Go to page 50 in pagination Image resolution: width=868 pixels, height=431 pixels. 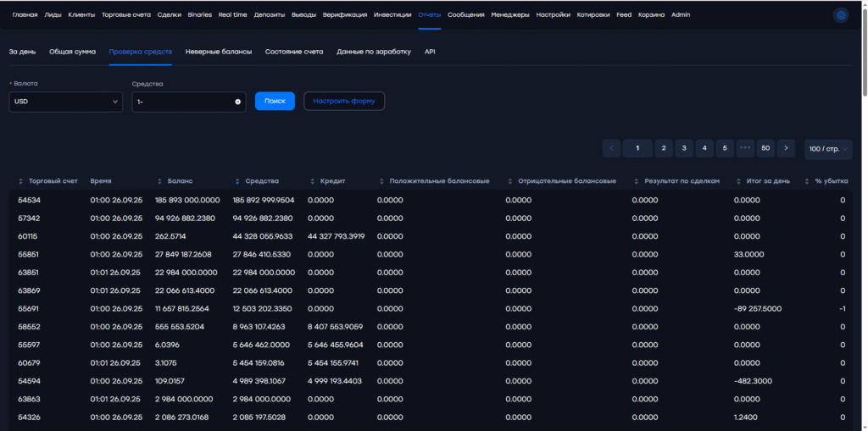[765, 148]
